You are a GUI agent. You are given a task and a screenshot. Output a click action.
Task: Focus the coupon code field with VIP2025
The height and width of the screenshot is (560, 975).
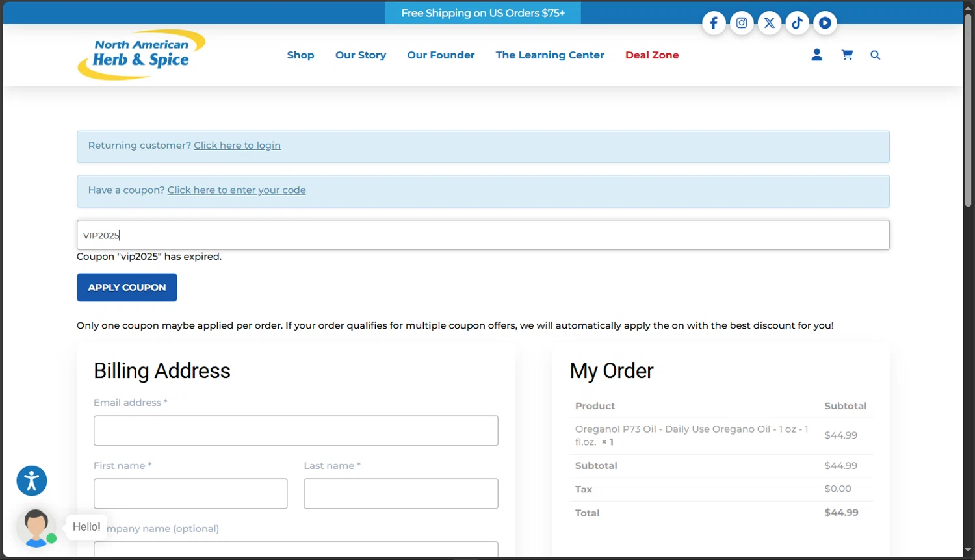click(483, 235)
